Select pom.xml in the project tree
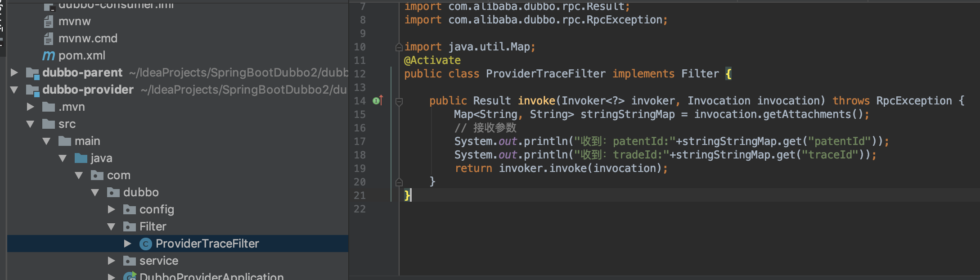Viewport: 980px width, 280px height. (x=178, y=56)
